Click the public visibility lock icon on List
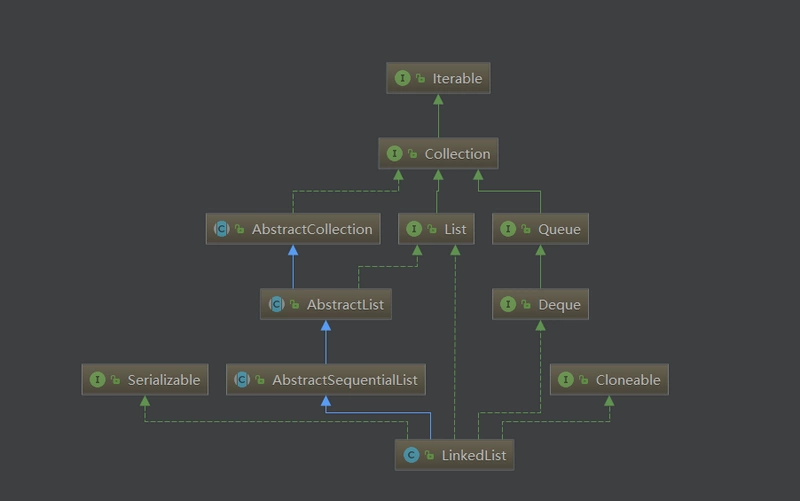 pyautogui.click(x=432, y=230)
